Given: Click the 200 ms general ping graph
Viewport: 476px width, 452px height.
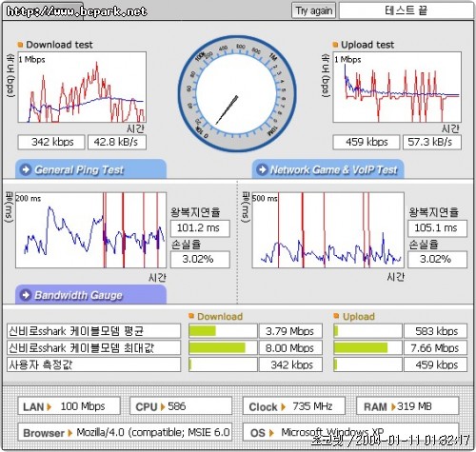Looking at the screenshot, I should (90, 230).
